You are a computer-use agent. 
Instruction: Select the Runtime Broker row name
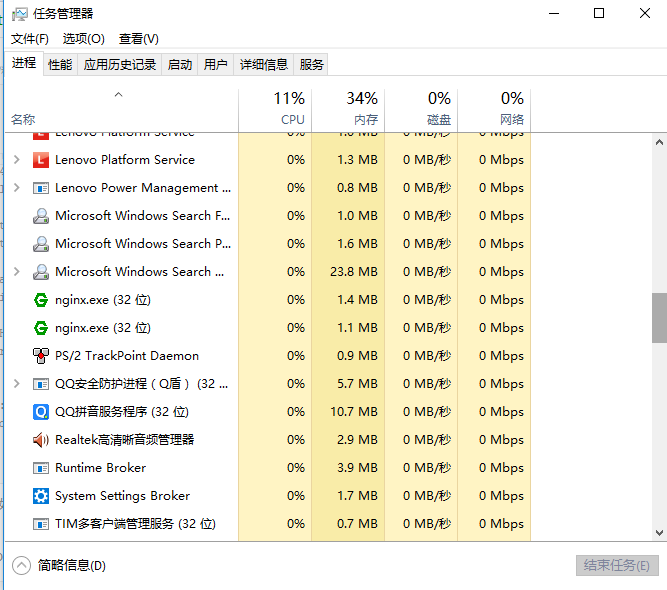100,468
